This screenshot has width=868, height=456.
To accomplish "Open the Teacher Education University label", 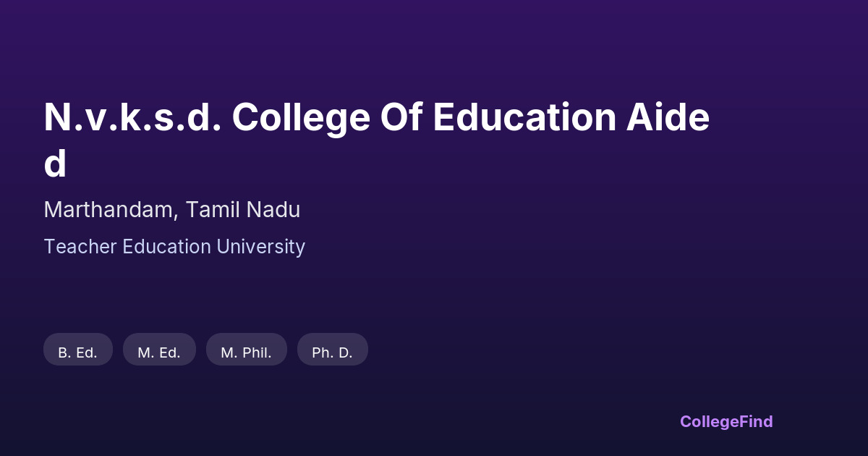I will click(174, 247).
